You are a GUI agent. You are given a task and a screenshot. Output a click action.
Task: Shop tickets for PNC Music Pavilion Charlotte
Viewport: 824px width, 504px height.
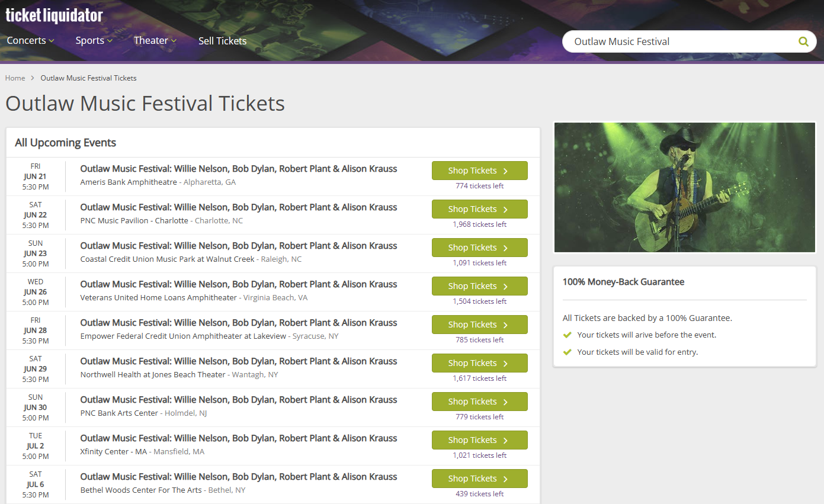click(479, 209)
